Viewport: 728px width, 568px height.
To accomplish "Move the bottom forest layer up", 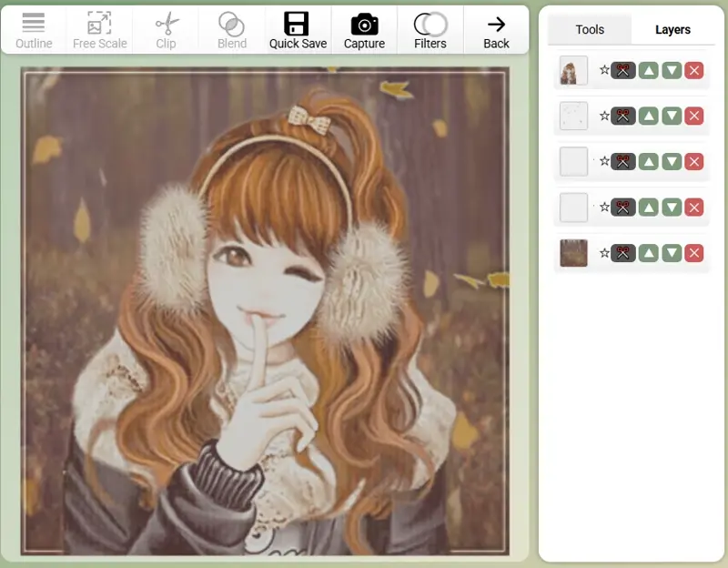I will (648, 253).
